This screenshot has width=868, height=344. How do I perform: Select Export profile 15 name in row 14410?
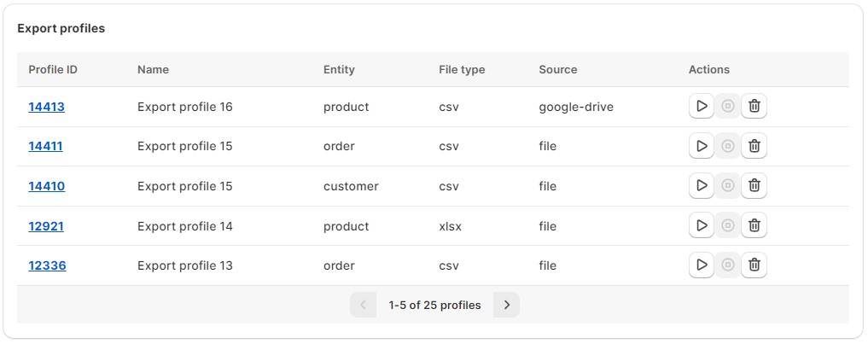tap(185, 186)
